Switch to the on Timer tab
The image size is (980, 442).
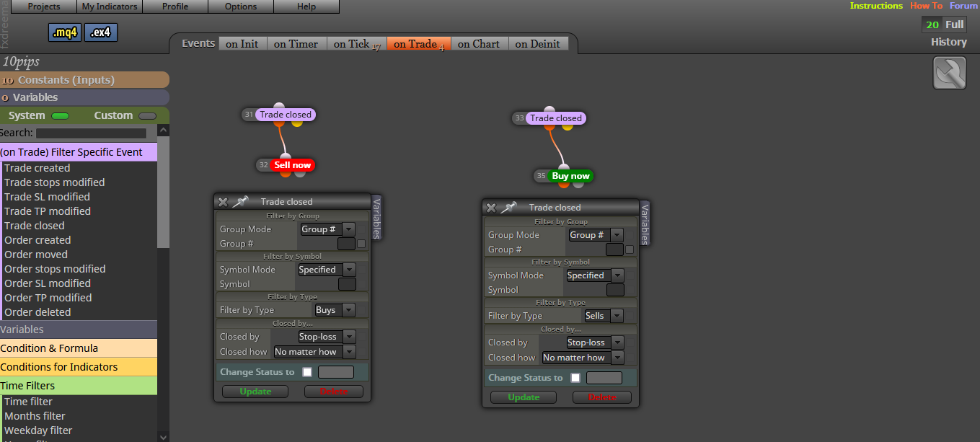tap(296, 44)
